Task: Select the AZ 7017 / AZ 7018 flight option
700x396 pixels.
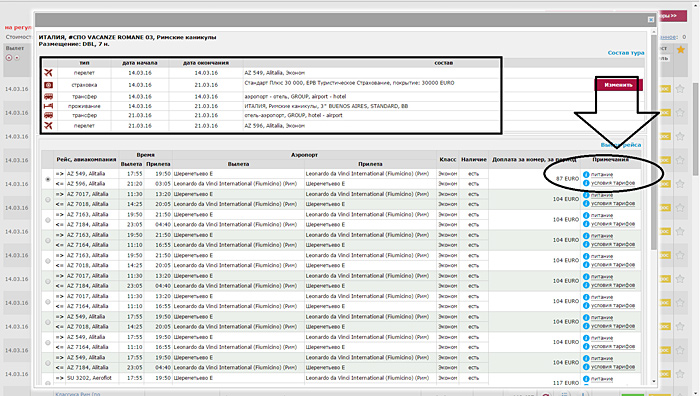Action: click(48, 200)
